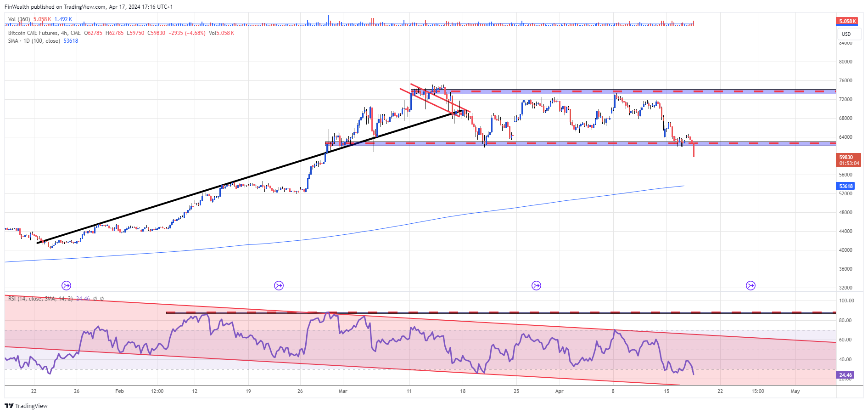Click the rollover marker icon in late January
The height and width of the screenshot is (414, 868).
[x=66, y=286]
